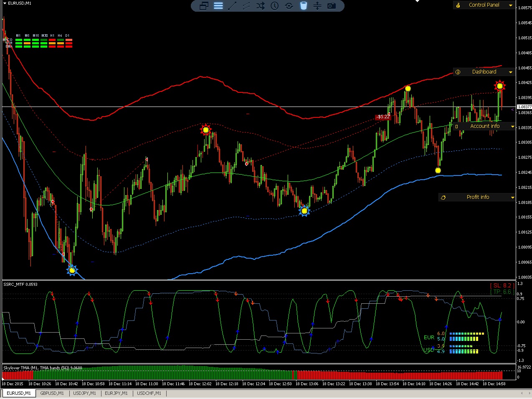Click the USD currency strength bar
The width and height of the screenshot is (532, 399).
coord(464,349)
